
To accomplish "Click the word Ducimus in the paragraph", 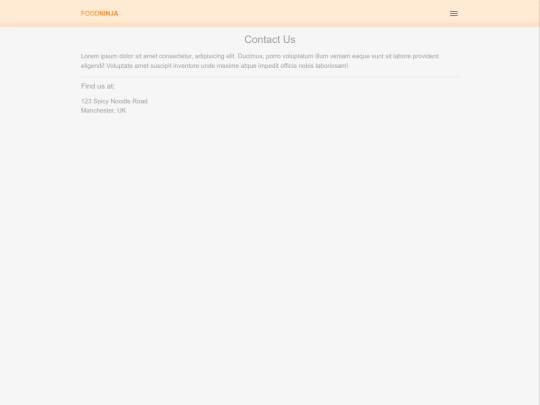I will 250,56.
